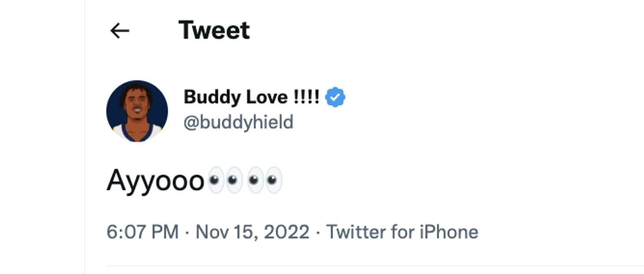The height and width of the screenshot is (274, 644).
Task: Click the back arrow icon
Action: tap(120, 31)
